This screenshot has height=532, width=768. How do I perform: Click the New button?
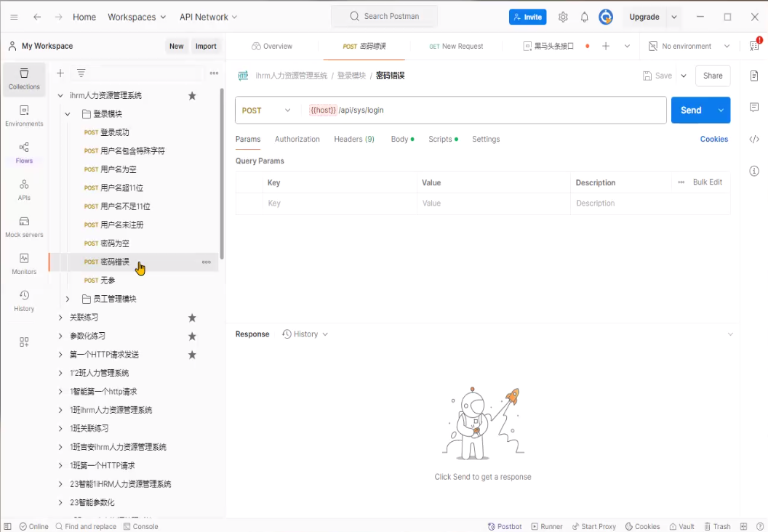point(176,46)
